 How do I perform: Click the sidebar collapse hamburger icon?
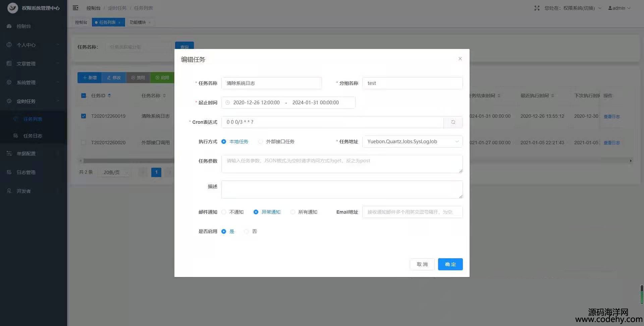coord(75,8)
